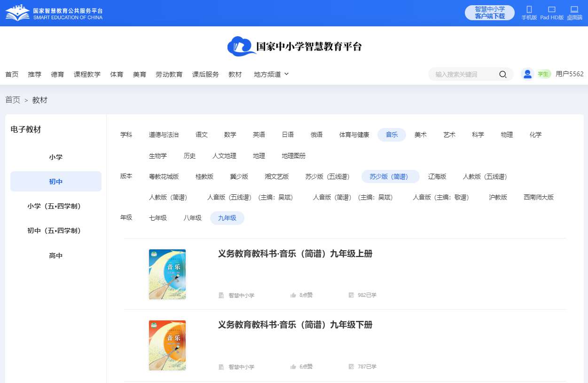The height and width of the screenshot is (383, 588).
Task: Choose the 辽海版 edition
Action: point(437,176)
